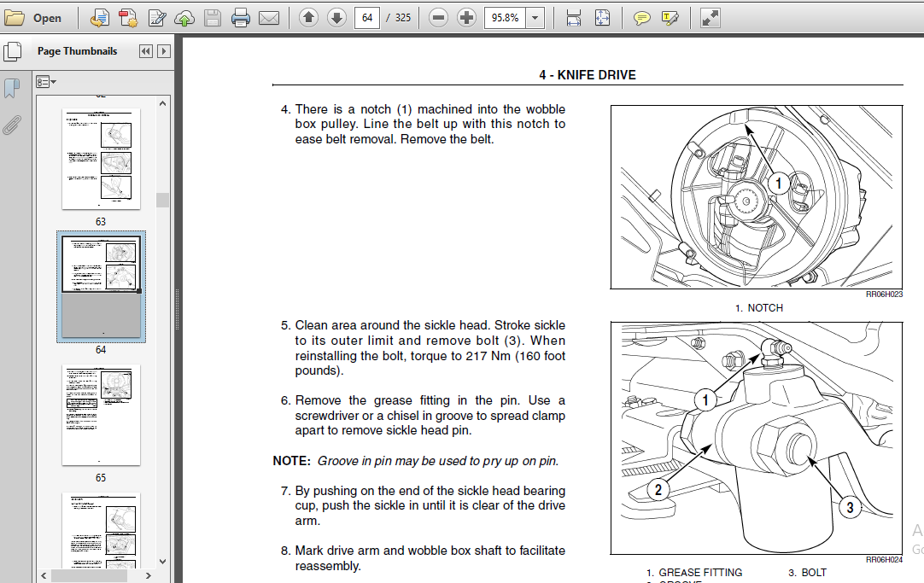The width and height of the screenshot is (924, 583).
Task: Click the convert to PDF icon
Action: [x=128, y=18]
